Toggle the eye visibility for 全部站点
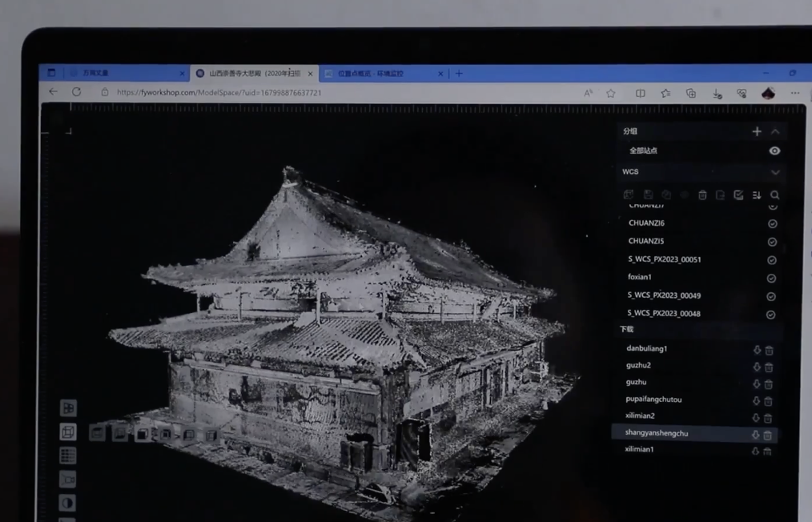 tap(774, 151)
